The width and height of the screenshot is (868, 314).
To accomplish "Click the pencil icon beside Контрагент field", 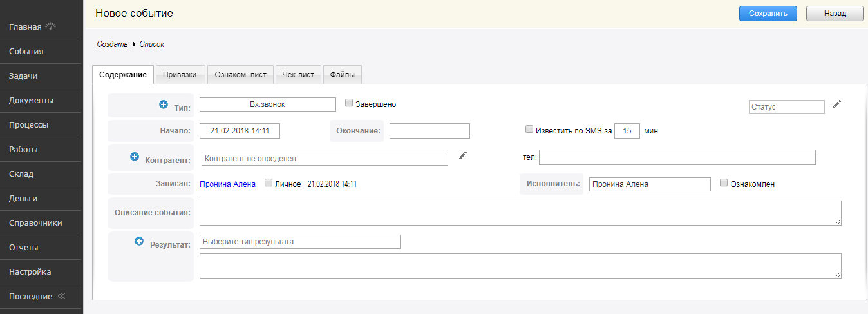I will tap(462, 155).
